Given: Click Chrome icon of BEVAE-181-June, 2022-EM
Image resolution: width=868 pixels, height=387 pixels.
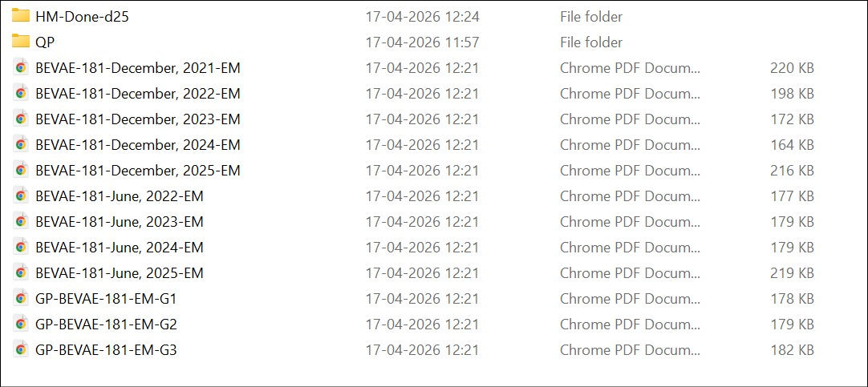Looking at the screenshot, I should point(21,196).
